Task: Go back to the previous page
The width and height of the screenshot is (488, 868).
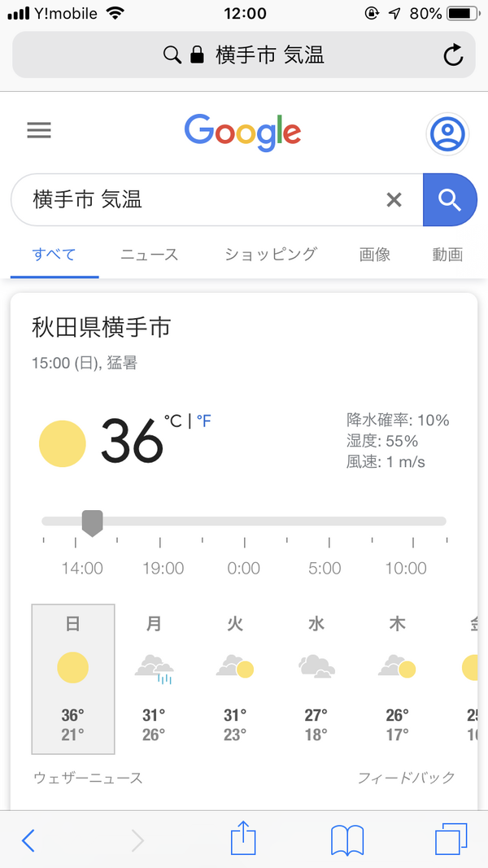Action: click(x=28, y=840)
